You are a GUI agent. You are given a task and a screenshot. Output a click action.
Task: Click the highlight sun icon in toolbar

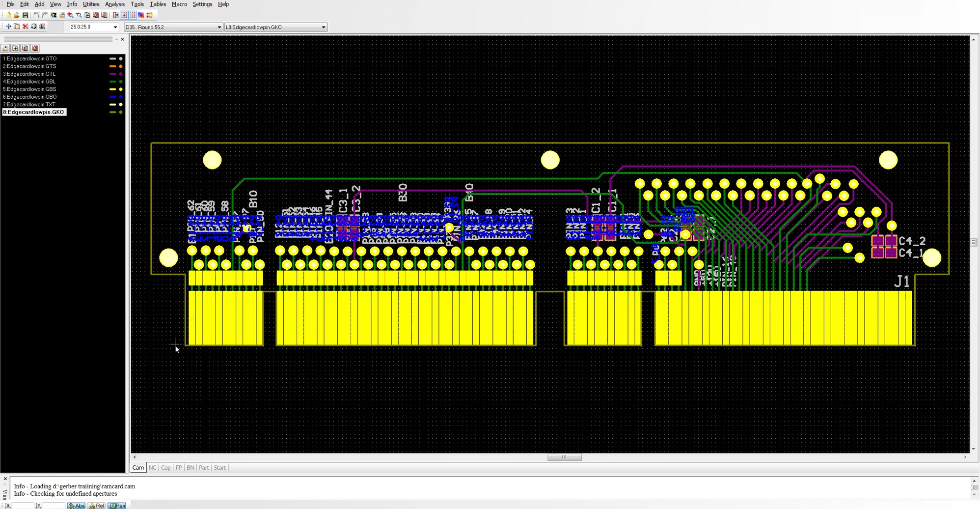(149, 15)
